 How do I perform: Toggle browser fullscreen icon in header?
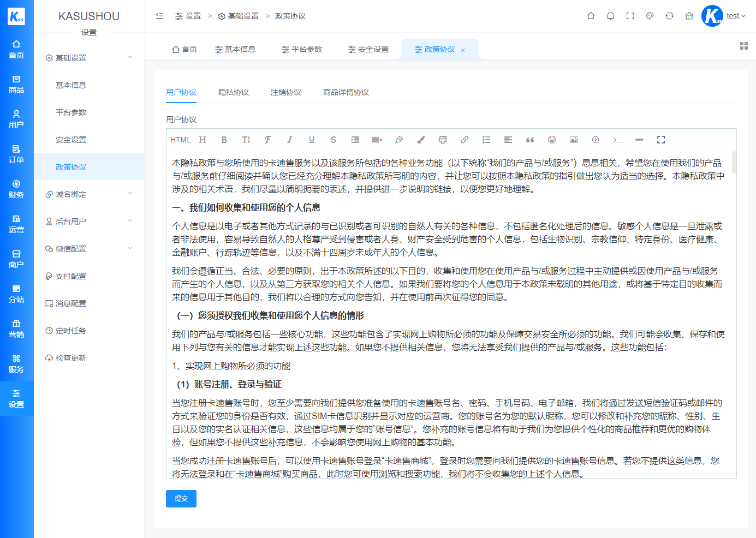pos(630,16)
